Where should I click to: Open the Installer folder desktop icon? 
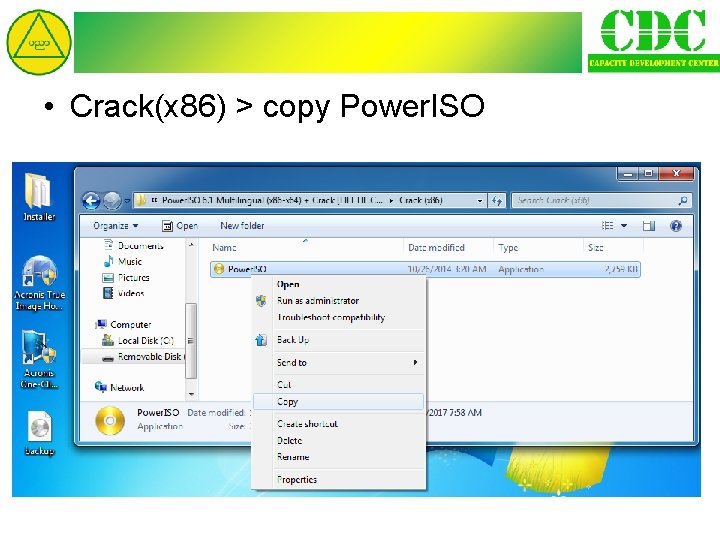coord(39,197)
